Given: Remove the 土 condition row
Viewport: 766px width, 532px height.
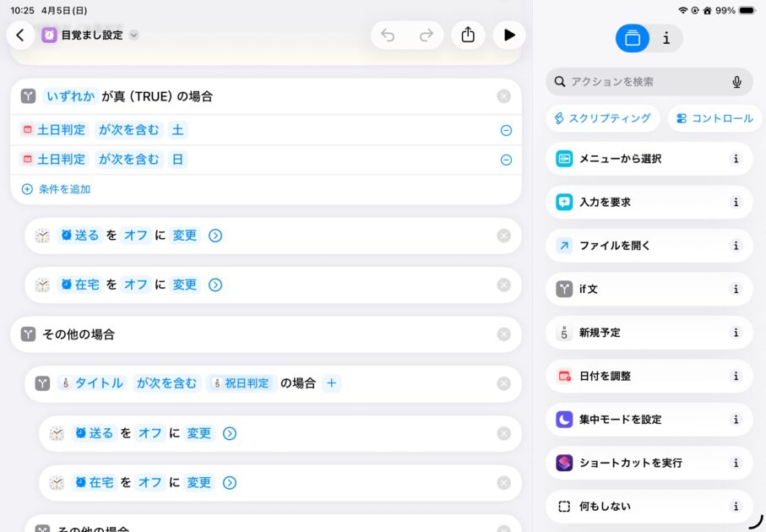Looking at the screenshot, I should tap(506, 130).
